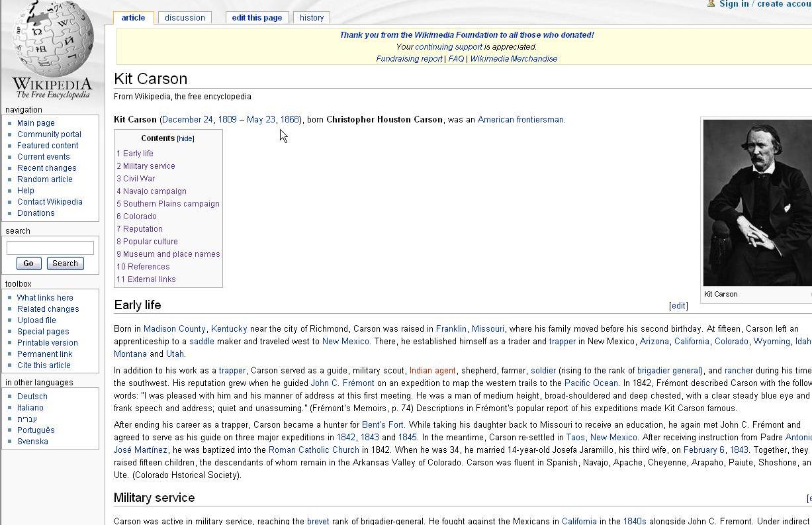Edit the Early life section
The image size is (812, 525).
click(678, 306)
